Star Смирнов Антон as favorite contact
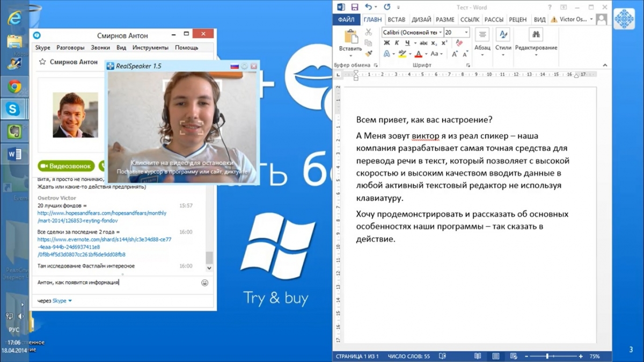The width and height of the screenshot is (644, 362). click(x=42, y=62)
